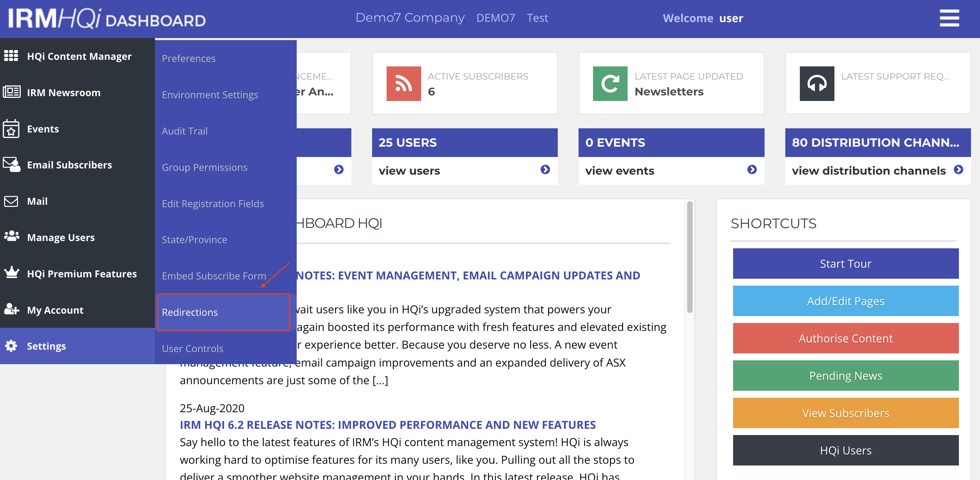The width and height of the screenshot is (980, 480).
Task: Click the Start Tour shortcut button
Action: pyautogui.click(x=845, y=264)
